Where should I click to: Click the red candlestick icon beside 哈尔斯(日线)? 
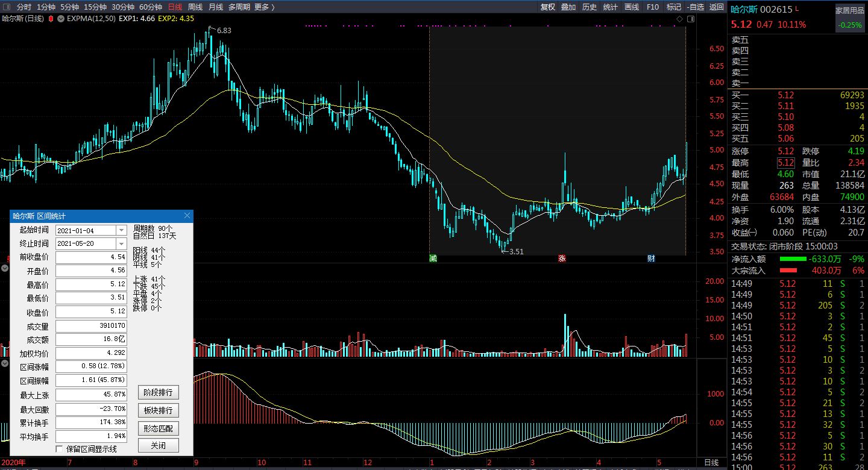[51, 19]
